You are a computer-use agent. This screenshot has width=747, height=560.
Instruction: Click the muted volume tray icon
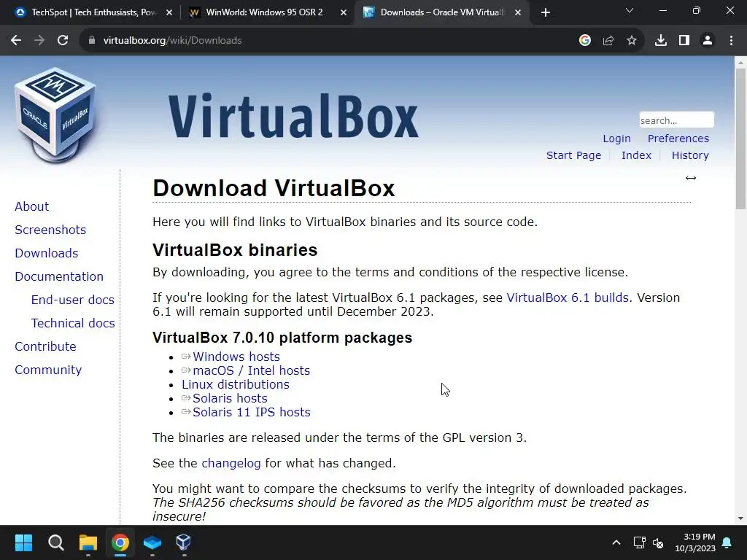(x=658, y=542)
